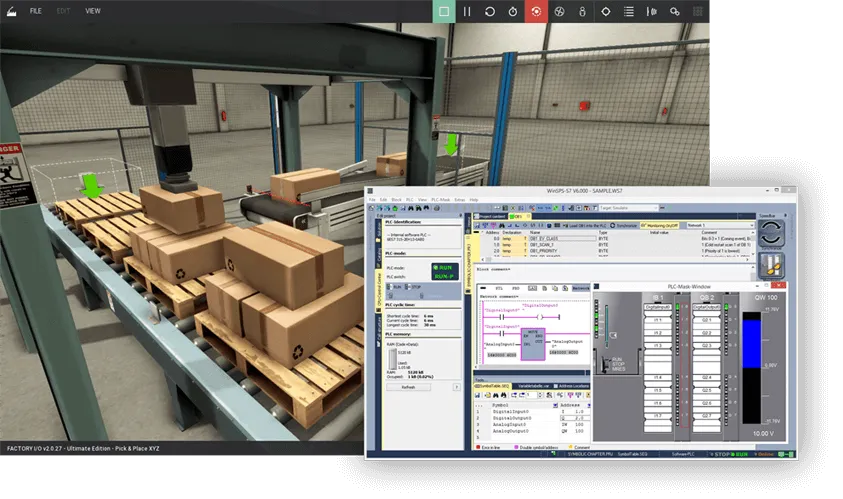
Task: Click the DigitalOutput0 label on QB 2 module
Action: (x=706, y=307)
